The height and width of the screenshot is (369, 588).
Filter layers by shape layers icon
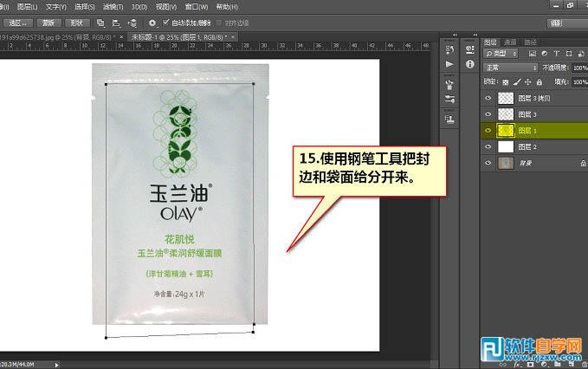[569, 54]
